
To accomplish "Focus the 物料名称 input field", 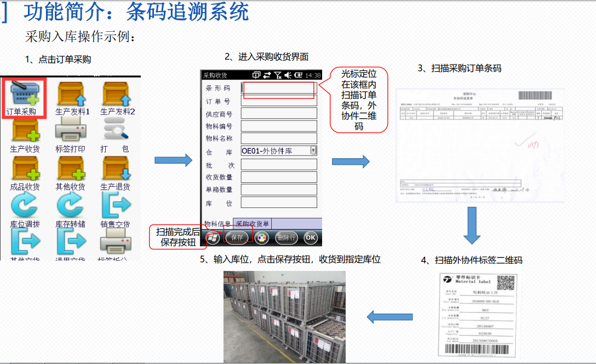I will [279, 138].
